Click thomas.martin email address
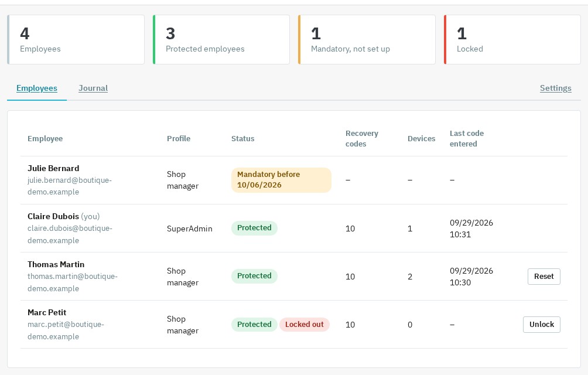Image resolution: width=588 pixels, height=375 pixels. tap(73, 282)
